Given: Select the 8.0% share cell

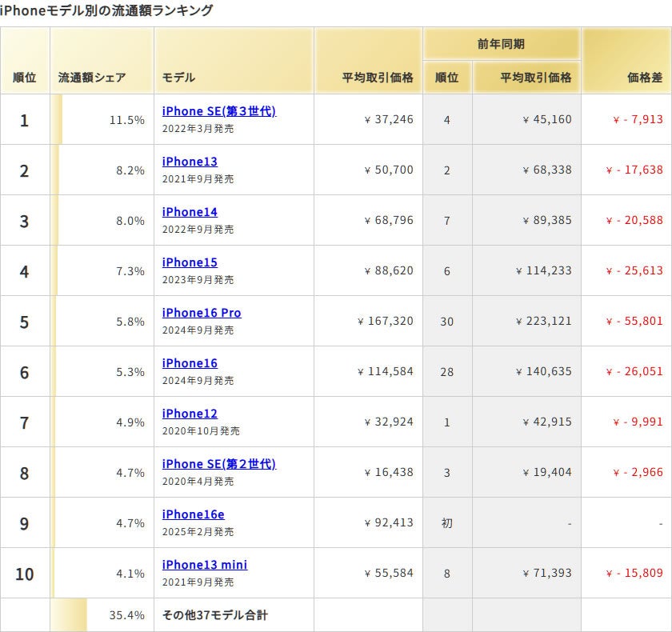Looking at the screenshot, I should (x=102, y=220).
